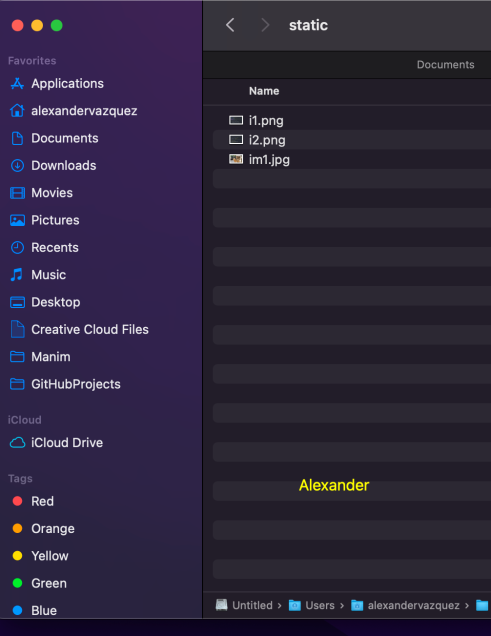Image resolution: width=491 pixels, height=636 pixels.
Task: Click the forward navigation chevron
Action: click(x=265, y=25)
